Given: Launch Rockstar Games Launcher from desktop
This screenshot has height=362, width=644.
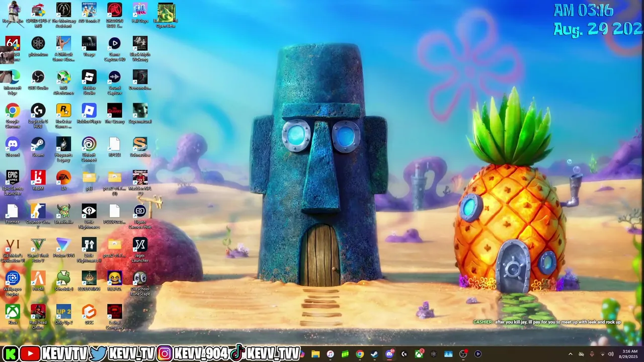Looking at the screenshot, I should (63, 116).
